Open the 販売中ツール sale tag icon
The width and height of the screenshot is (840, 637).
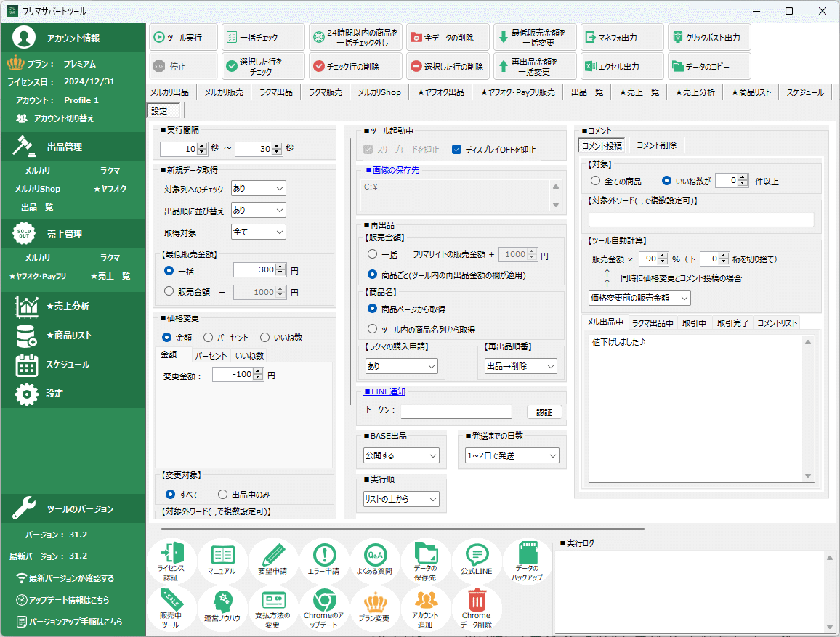[x=171, y=608]
